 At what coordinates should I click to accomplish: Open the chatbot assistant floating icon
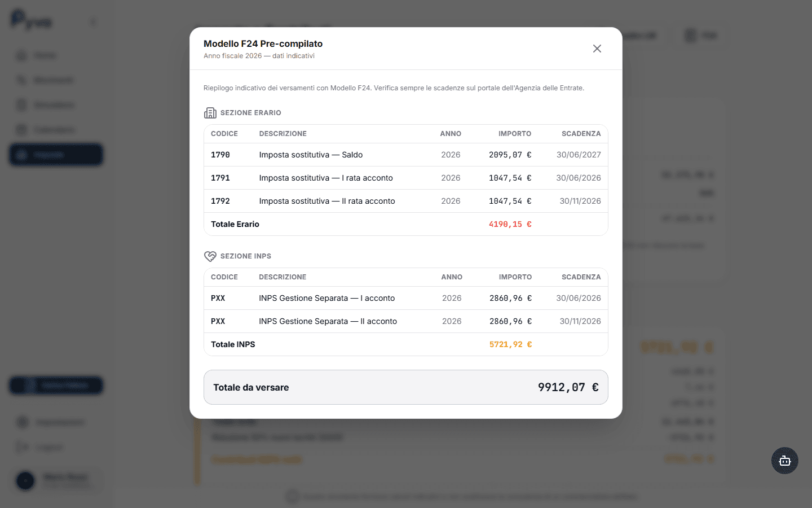tap(784, 461)
